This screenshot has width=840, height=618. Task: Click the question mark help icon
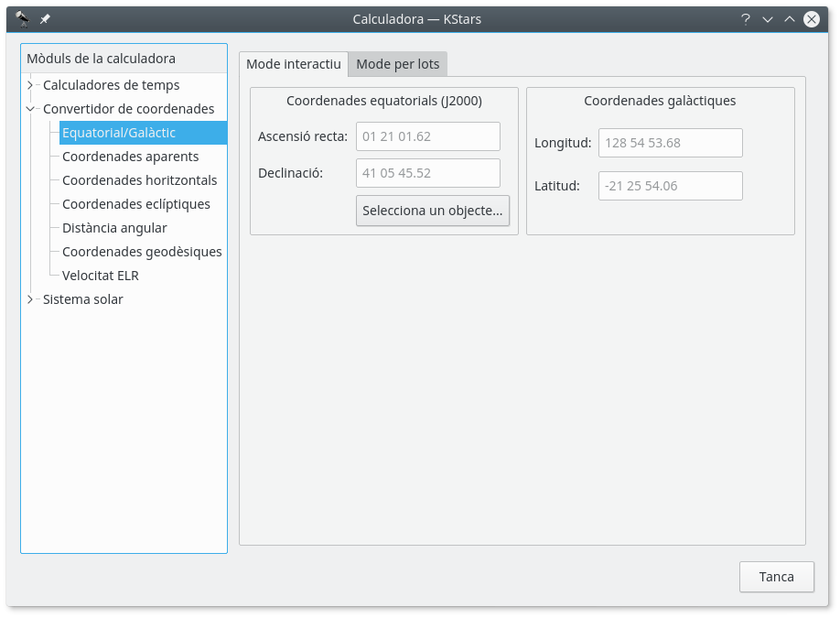746,19
